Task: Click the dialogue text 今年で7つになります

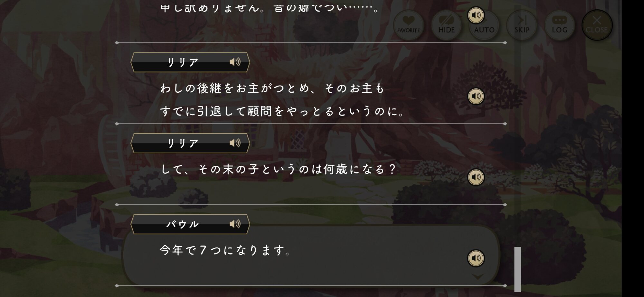Action: click(x=225, y=250)
